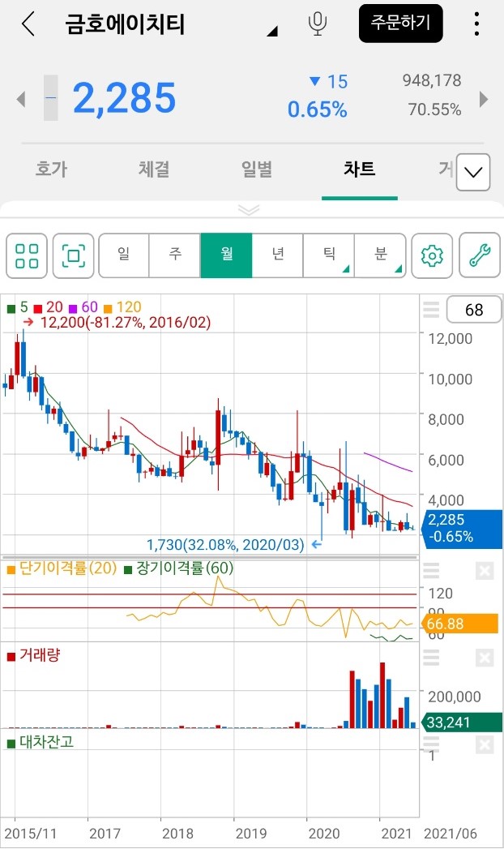Viewport: 504px width, 849px height.
Task: Tap the 2015/11 date axis label
Action: [30, 834]
